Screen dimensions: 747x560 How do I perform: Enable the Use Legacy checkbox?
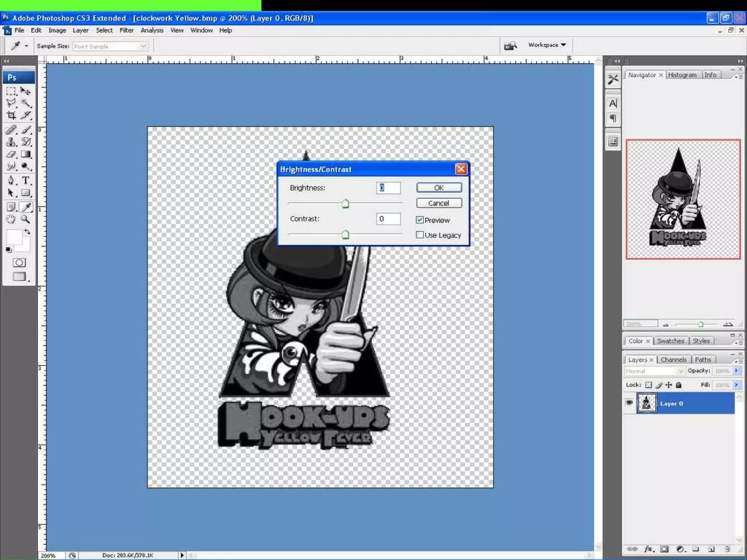419,235
